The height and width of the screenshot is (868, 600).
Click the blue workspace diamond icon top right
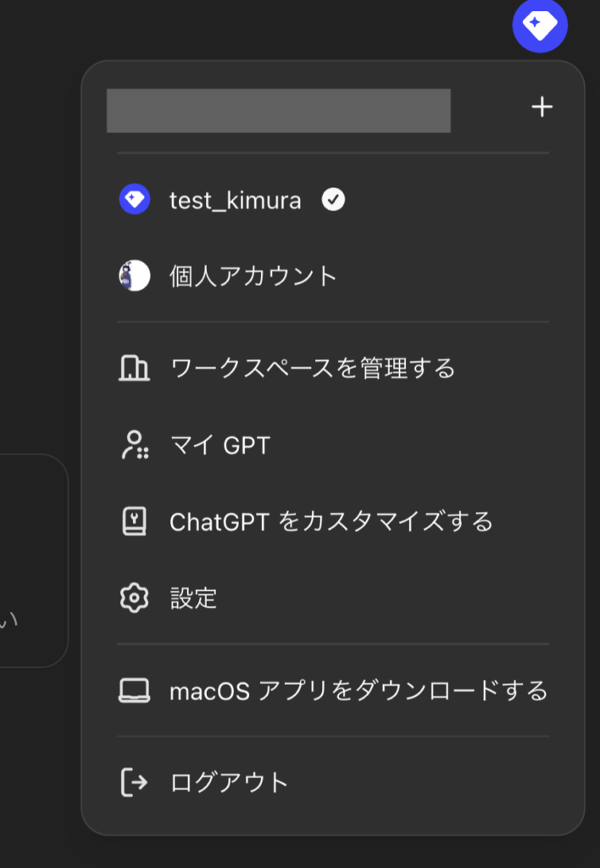pyautogui.click(x=540, y=25)
